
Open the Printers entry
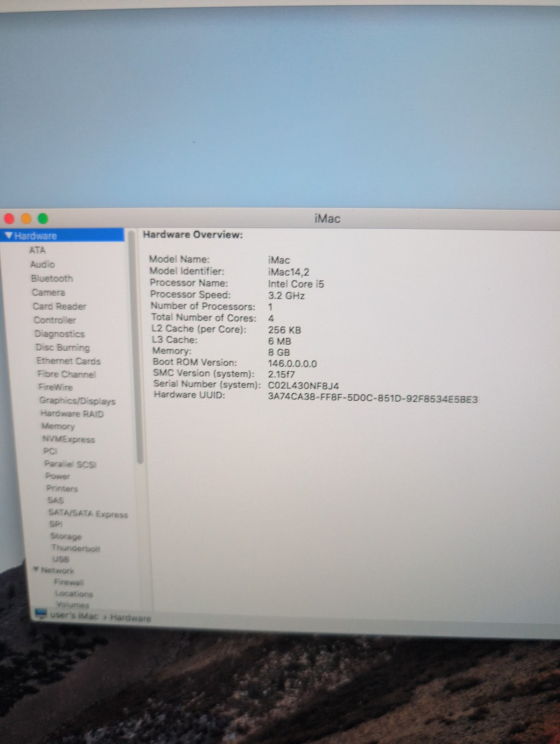[x=62, y=488]
